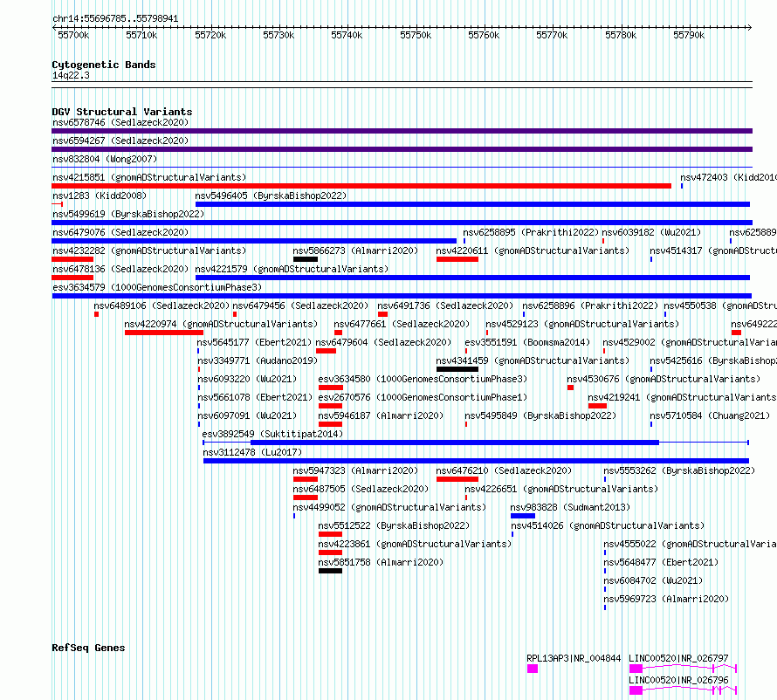Select the nsv6594267 purple variant bar
Viewport: 777px width, 700px height.
click(402, 149)
